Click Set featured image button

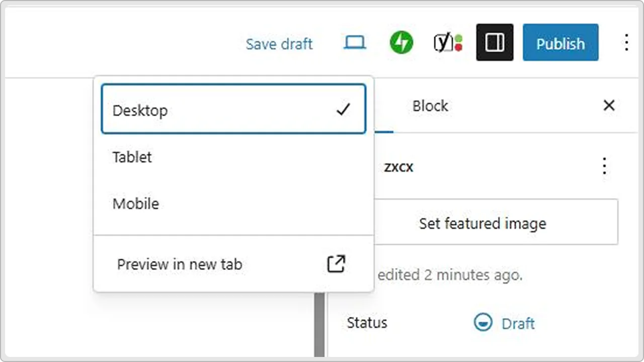(482, 223)
